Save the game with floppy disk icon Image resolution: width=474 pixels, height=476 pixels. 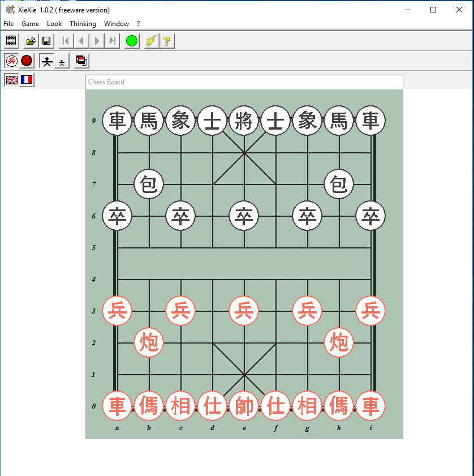[x=46, y=41]
